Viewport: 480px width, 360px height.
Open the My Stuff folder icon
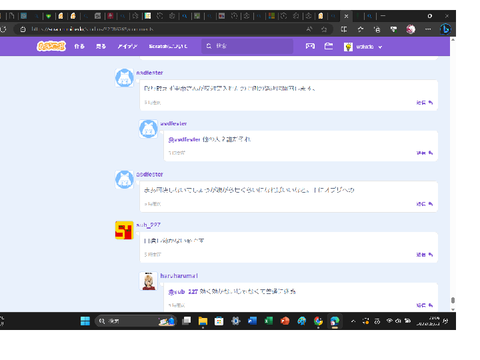tap(329, 46)
